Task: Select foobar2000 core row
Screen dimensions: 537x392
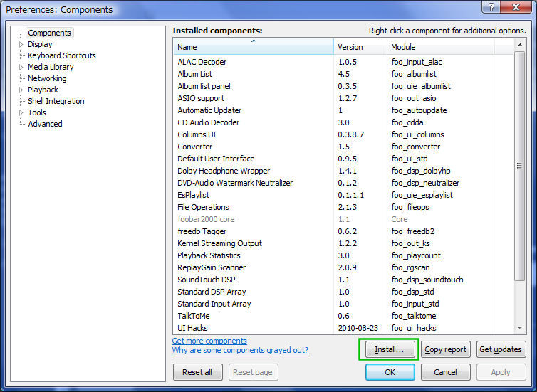Action: pyautogui.click(x=344, y=219)
